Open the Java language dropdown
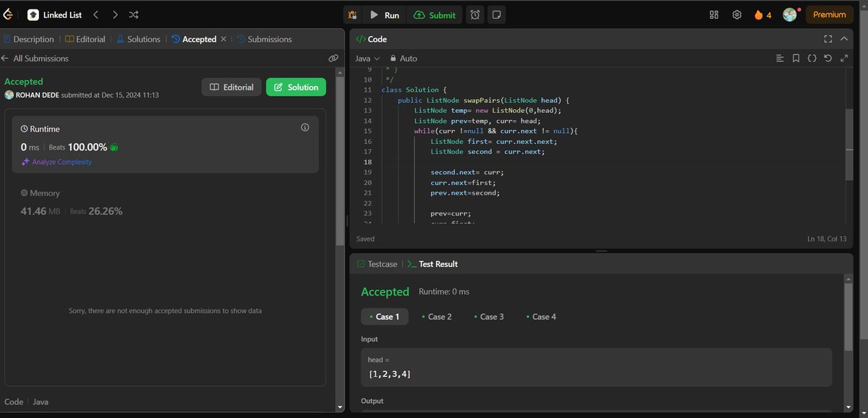Image resolution: width=868 pixels, height=418 pixels. 366,58
